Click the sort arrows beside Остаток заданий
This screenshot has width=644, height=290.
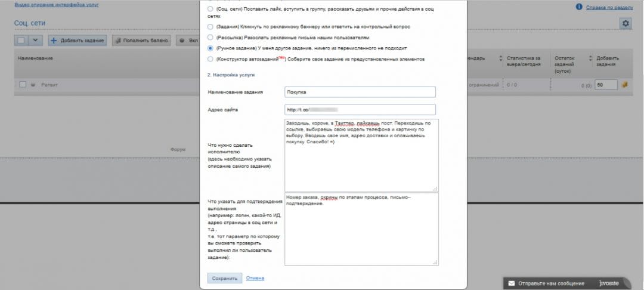pyautogui.click(x=590, y=58)
